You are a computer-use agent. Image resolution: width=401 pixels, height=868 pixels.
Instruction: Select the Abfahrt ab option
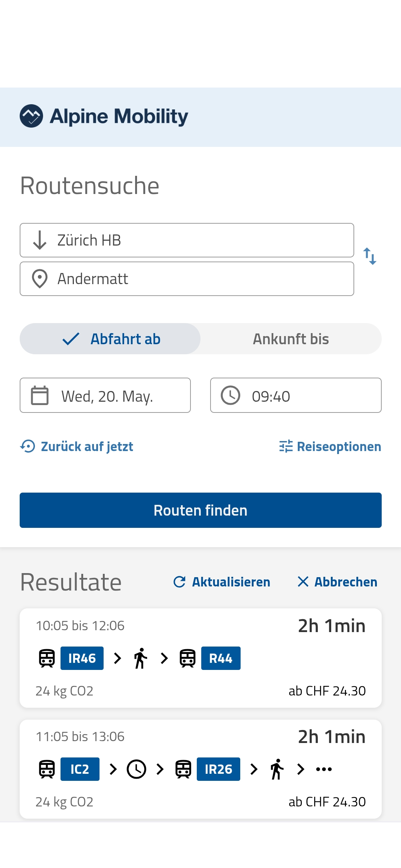click(110, 339)
